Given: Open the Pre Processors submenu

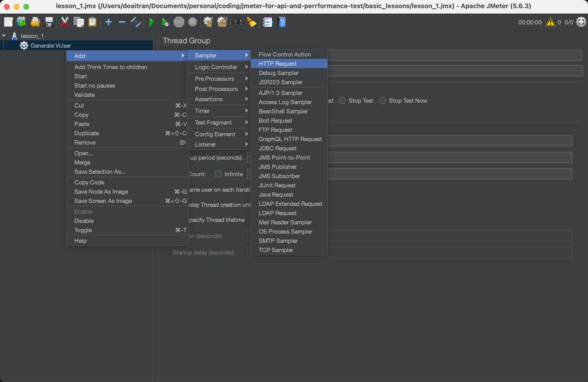Looking at the screenshot, I should [x=219, y=79].
